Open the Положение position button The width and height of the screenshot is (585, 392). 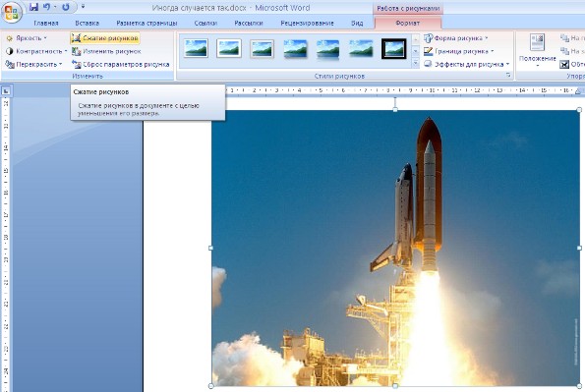pyautogui.click(x=537, y=50)
